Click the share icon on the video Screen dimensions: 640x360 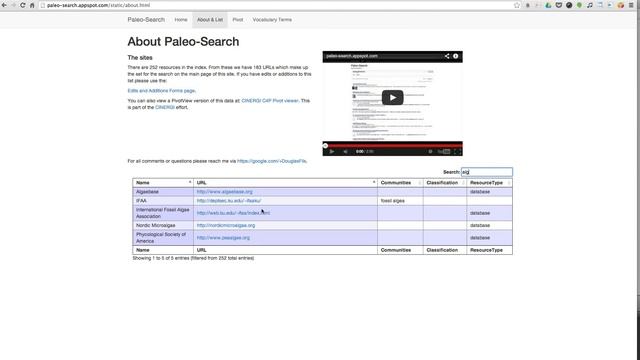[x=447, y=56]
